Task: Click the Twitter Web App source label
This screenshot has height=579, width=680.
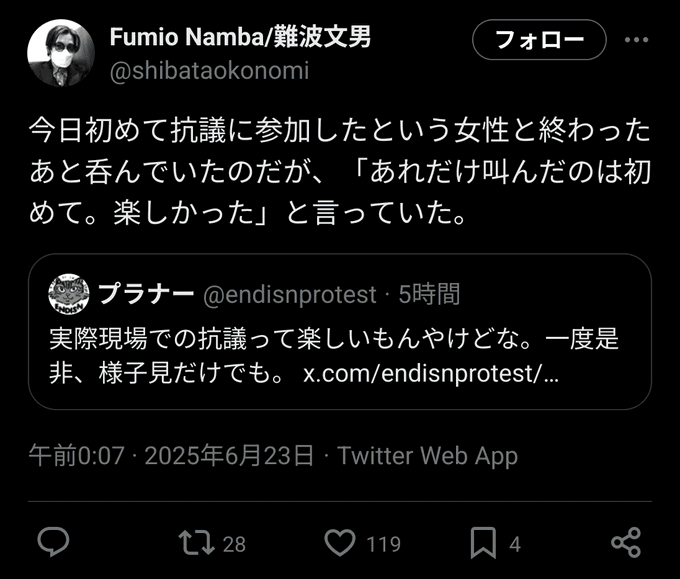Action: point(427,456)
